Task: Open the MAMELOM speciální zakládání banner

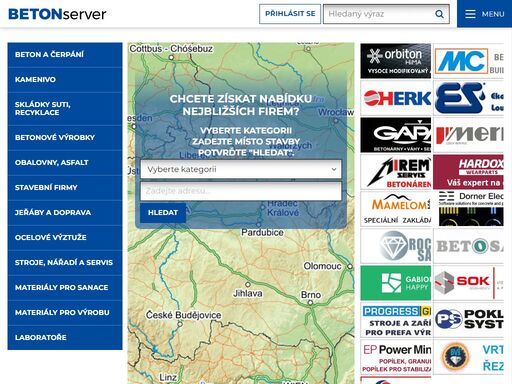Action: pyautogui.click(x=396, y=209)
